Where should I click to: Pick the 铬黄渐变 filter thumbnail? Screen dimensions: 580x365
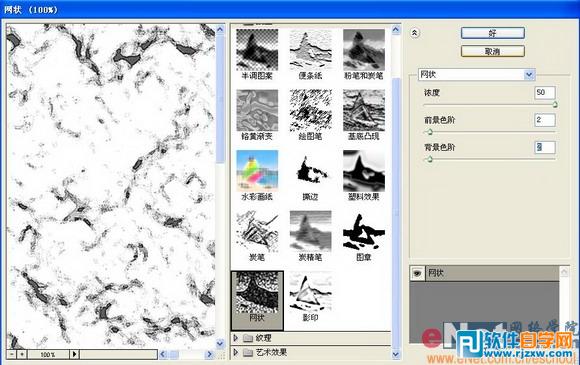257,110
